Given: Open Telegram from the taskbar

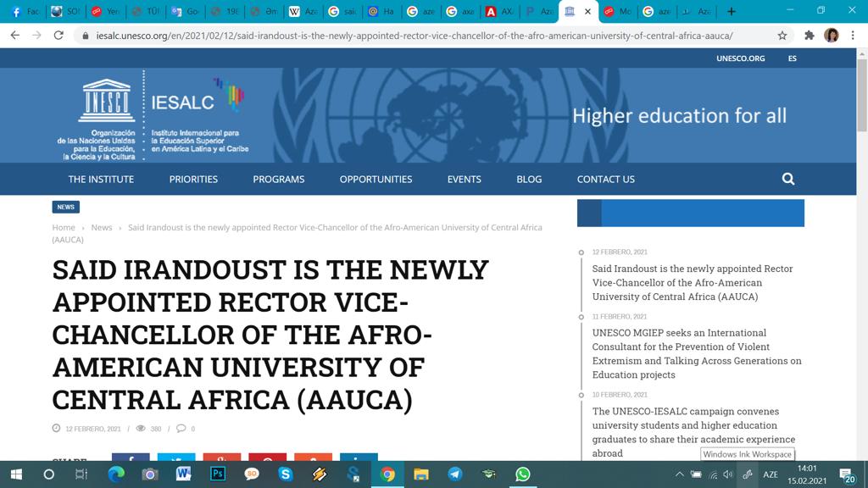Looking at the screenshot, I should point(455,474).
